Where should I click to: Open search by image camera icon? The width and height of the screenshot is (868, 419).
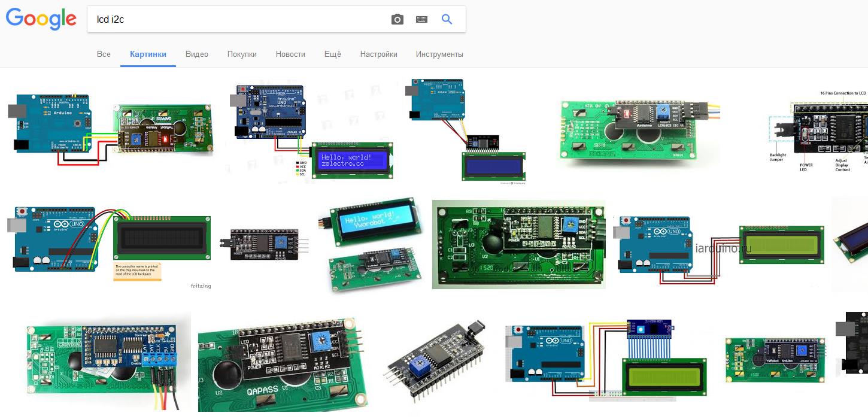pos(397,20)
